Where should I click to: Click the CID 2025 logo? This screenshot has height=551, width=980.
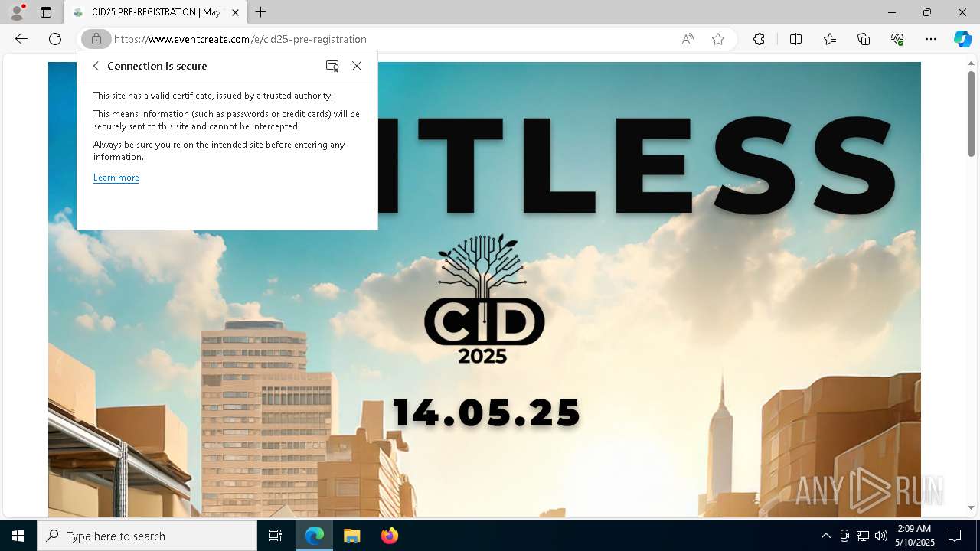coord(484,299)
